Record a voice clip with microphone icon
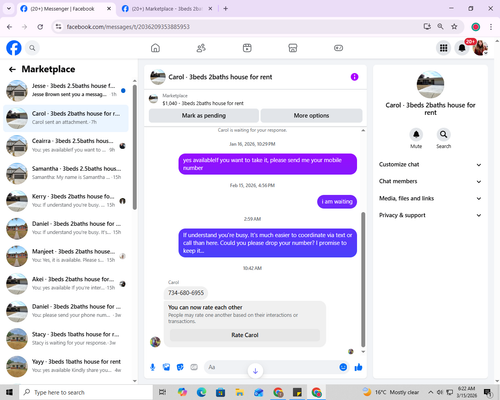 pyautogui.click(x=153, y=367)
